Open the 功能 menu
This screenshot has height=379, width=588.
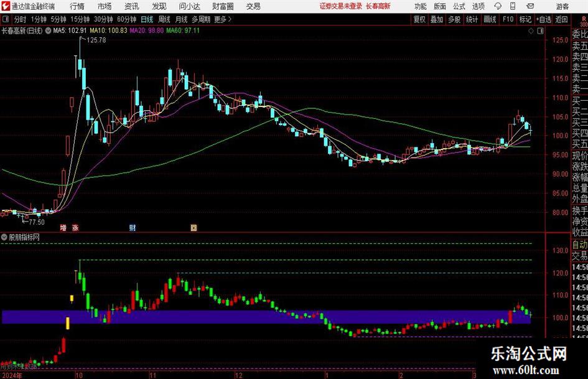click(421, 6)
